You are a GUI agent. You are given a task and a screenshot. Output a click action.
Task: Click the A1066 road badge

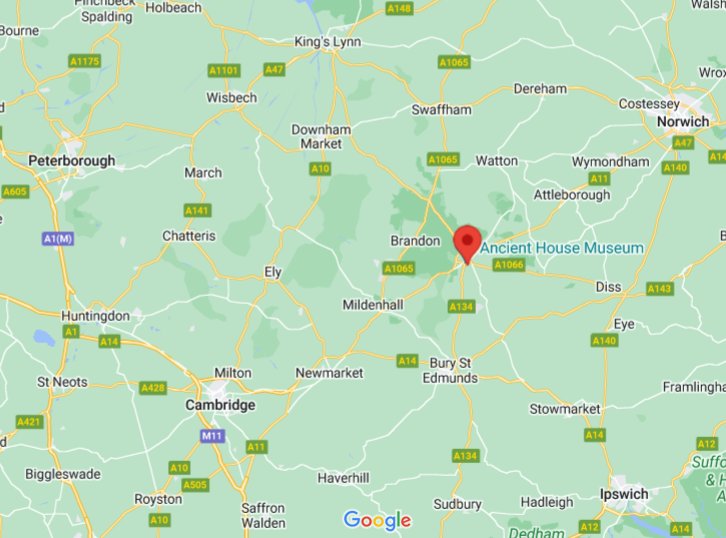pos(509,265)
